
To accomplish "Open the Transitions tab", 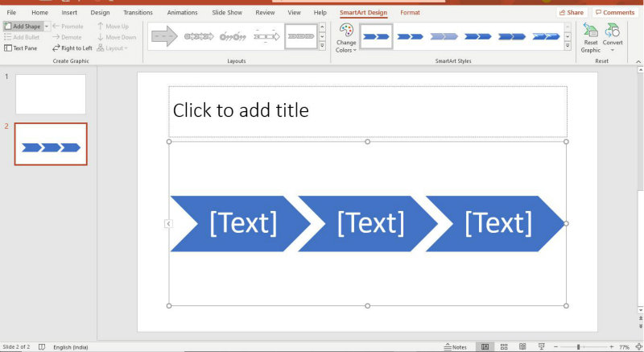I will (x=138, y=13).
